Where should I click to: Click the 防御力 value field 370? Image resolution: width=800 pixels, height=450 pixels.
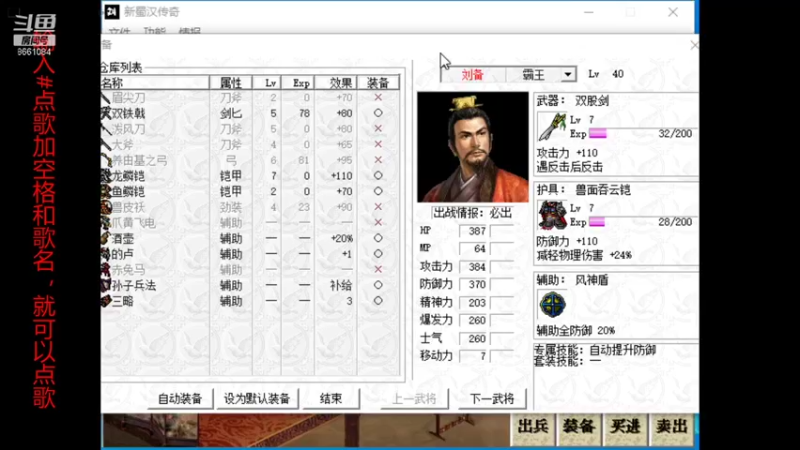pos(473,284)
